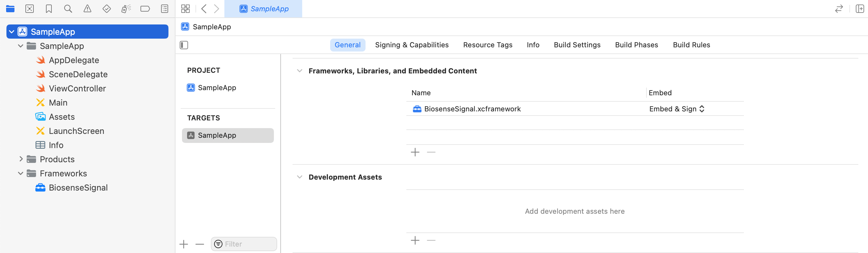Remove development asset with minus button
868x253 pixels.
(431, 240)
